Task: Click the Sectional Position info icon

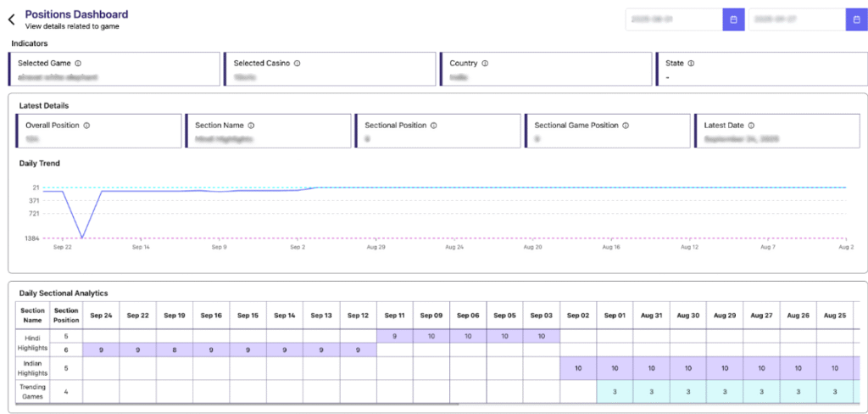Action: point(433,126)
